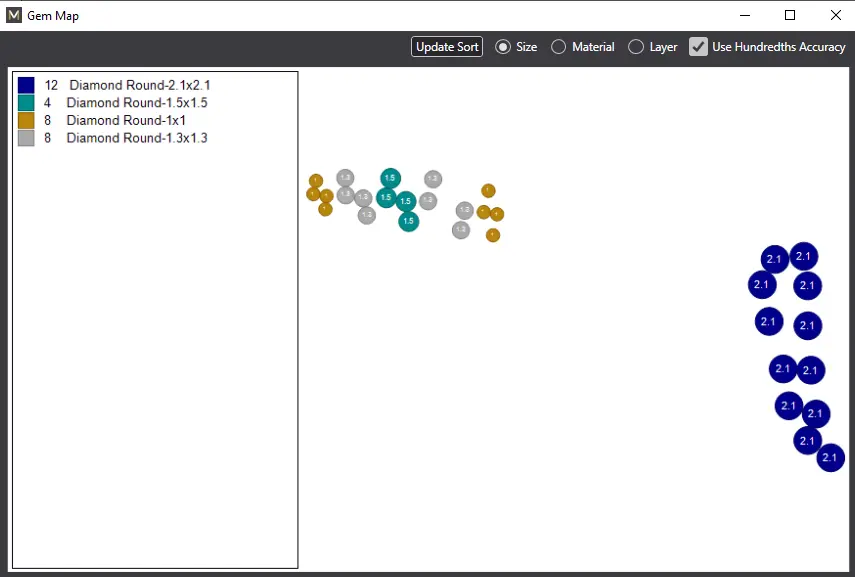Click the dark blue 2.1x2.1 color swatch
855x577 pixels.
point(26,85)
